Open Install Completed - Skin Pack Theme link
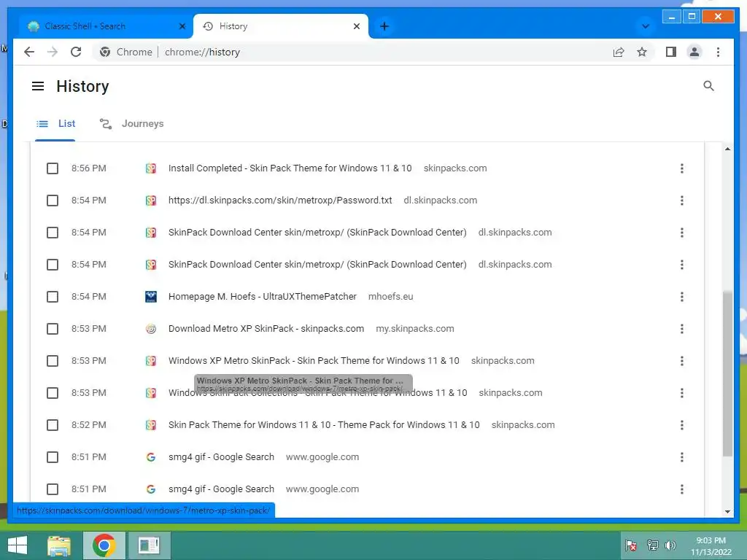The image size is (747, 560). (x=290, y=168)
